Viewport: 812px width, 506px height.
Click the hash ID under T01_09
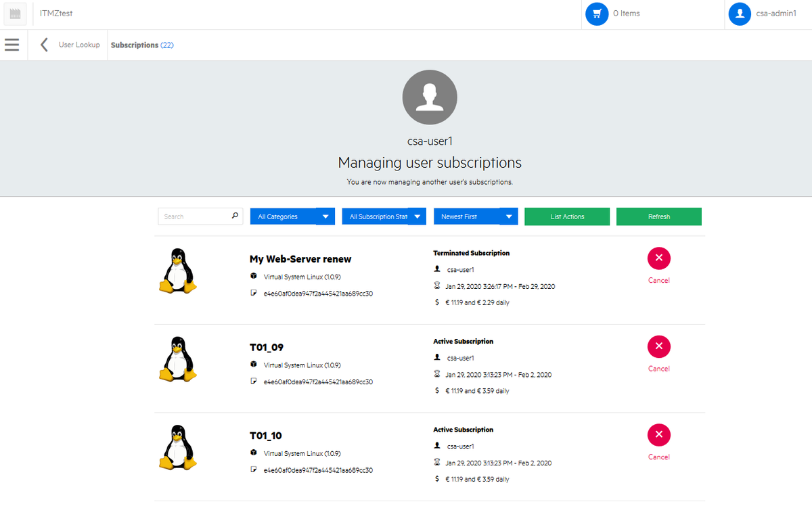click(x=318, y=382)
